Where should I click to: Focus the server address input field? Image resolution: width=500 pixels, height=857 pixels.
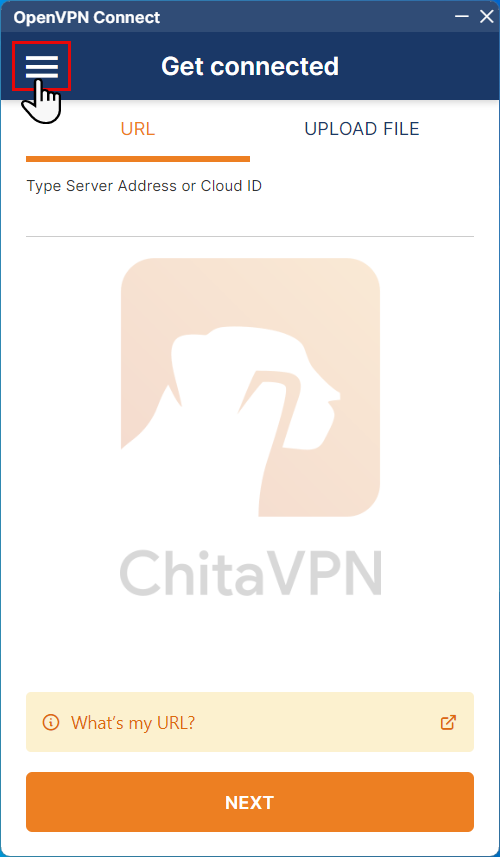[250, 216]
